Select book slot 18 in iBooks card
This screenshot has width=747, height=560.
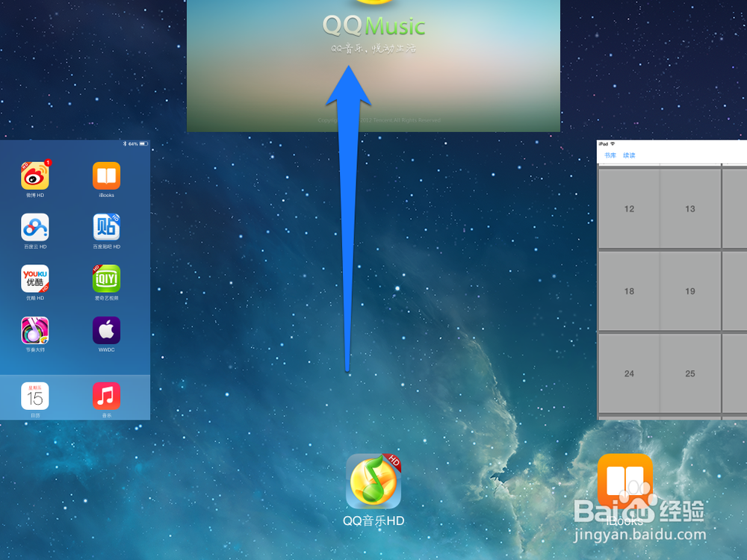[x=629, y=291]
